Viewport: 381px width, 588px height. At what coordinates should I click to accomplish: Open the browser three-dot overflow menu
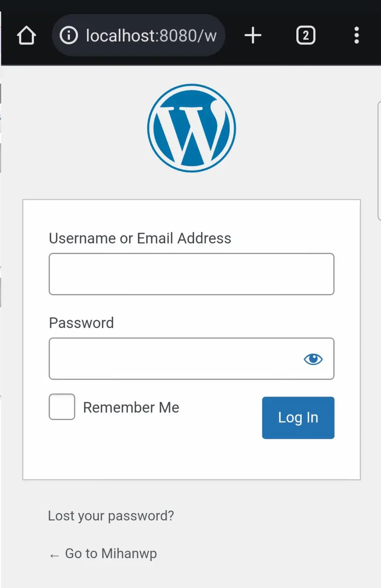click(356, 35)
